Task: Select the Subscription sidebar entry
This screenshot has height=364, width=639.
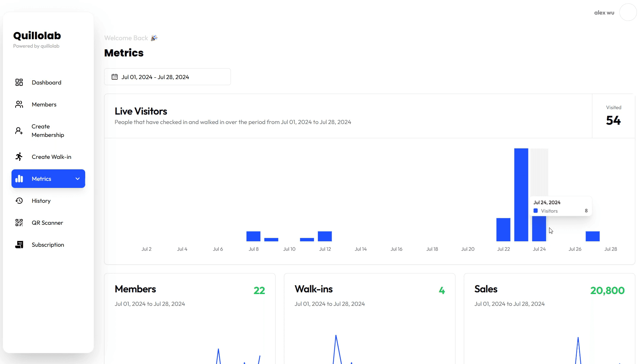Action: [x=48, y=245]
